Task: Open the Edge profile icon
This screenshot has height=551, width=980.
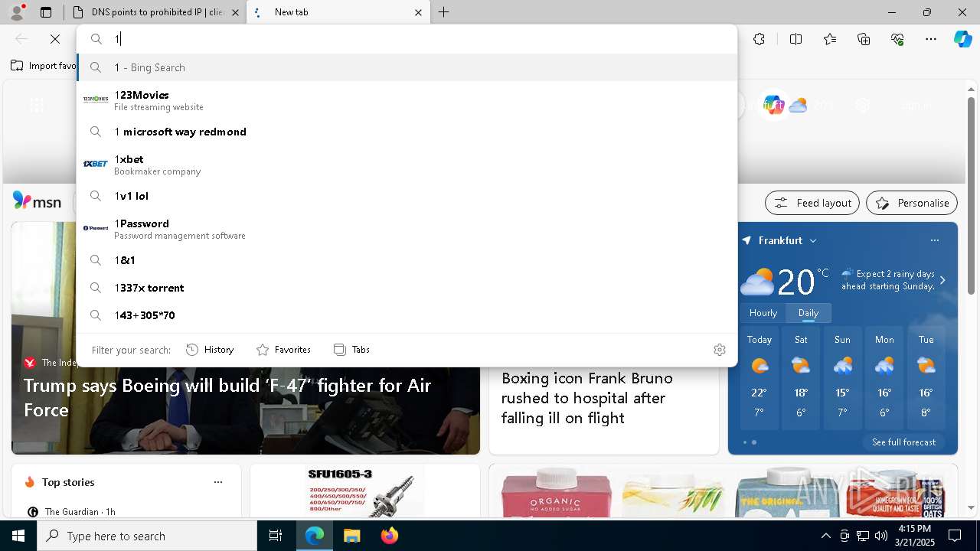Action: pos(17,11)
